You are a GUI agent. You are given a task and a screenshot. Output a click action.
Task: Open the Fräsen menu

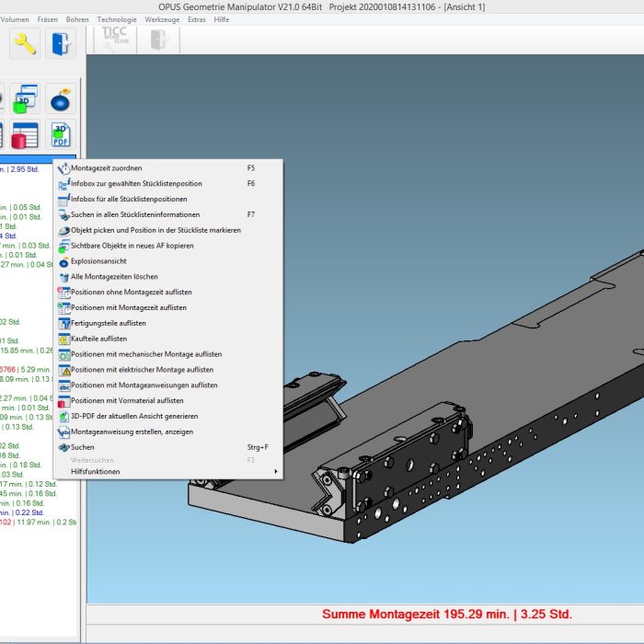(47, 19)
